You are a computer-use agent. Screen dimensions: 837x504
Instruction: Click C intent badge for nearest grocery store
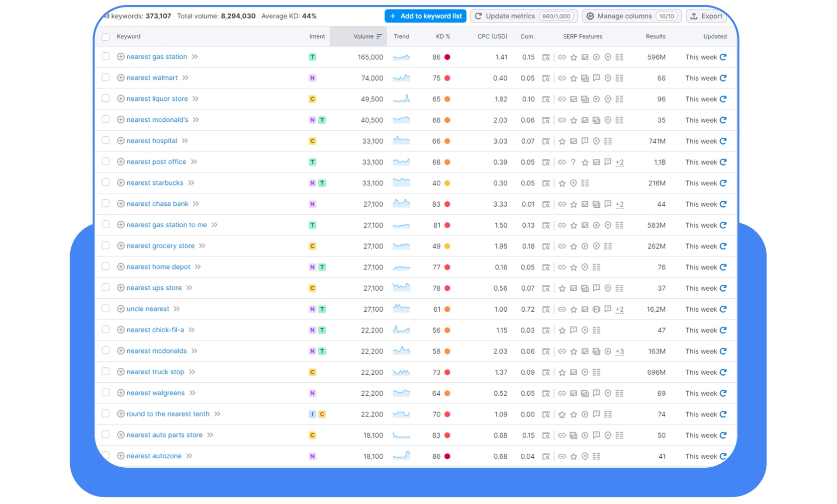tap(312, 246)
